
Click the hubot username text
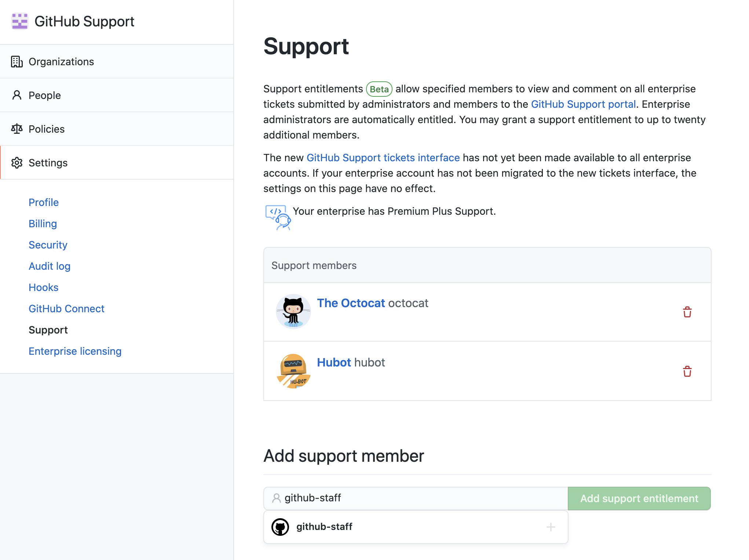pos(370,362)
